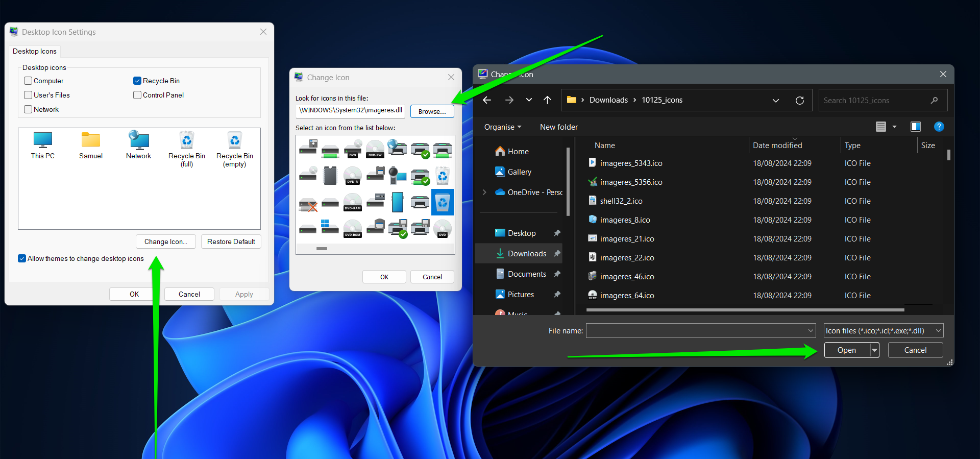Select the drive with red X icon

tap(308, 204)
